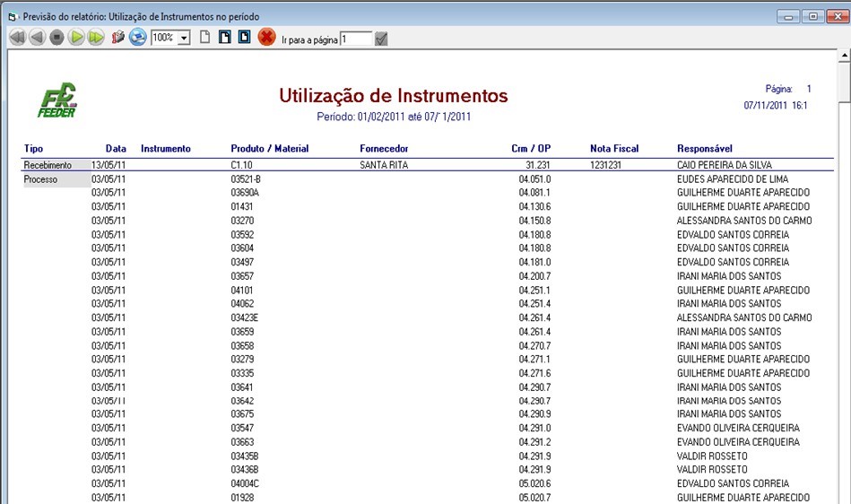Select the fit-page view icon
The height and width of the screenshot is (504, 851).
(225, 37)
